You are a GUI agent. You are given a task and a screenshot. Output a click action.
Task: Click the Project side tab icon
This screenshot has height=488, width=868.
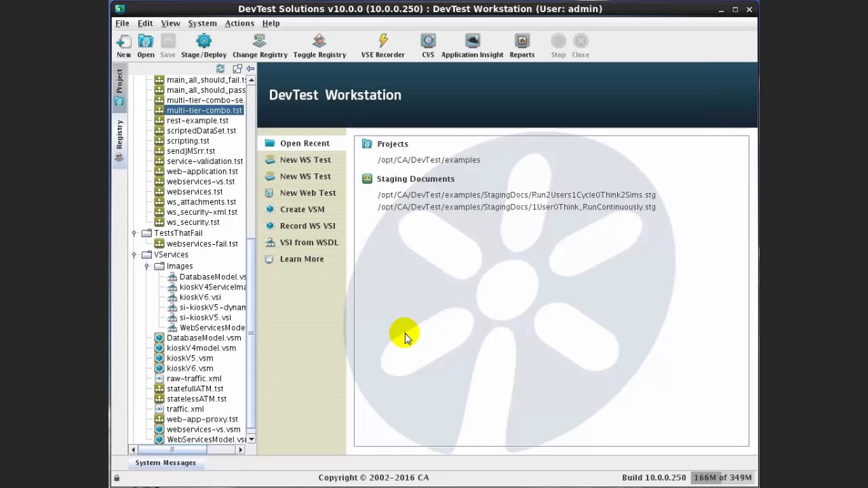tap(119, 102)
